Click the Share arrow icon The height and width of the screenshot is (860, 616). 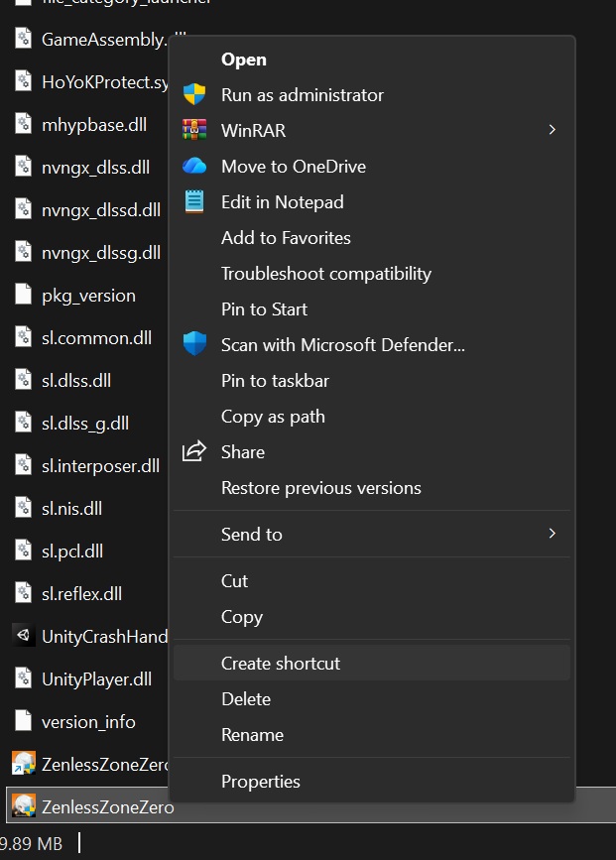(194, 452)
